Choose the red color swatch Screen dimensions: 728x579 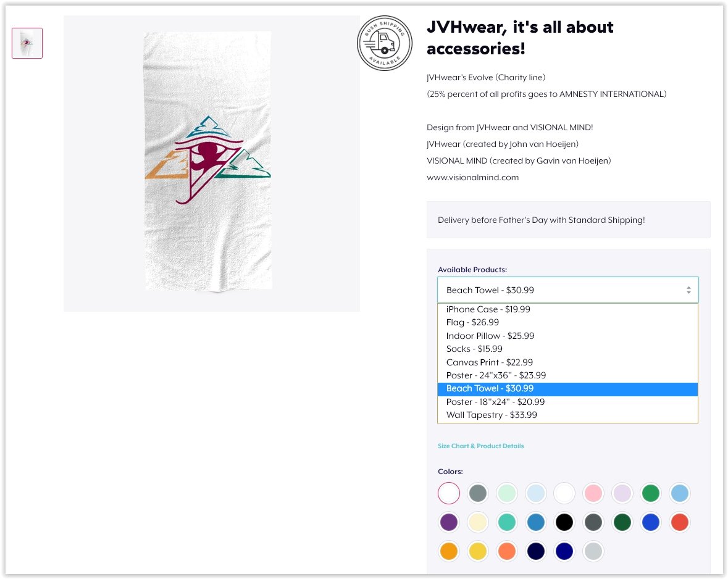pyautogui.click(x=680, y=522)
